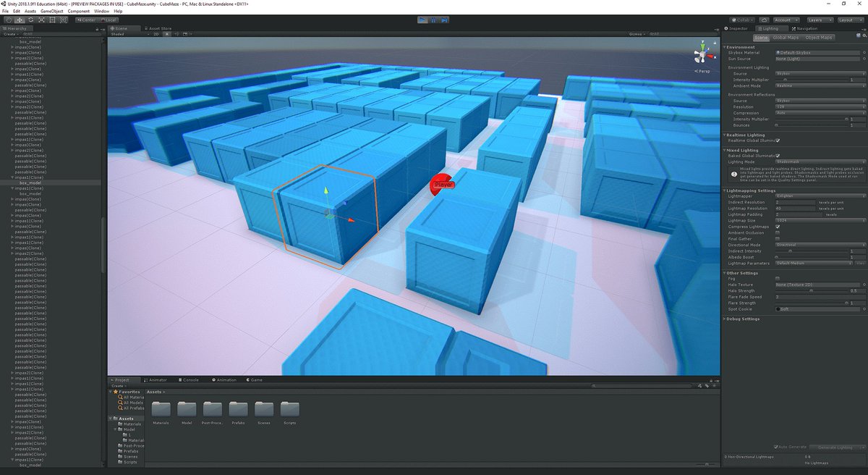Click the scene orientation gizmo

point(702,56)
